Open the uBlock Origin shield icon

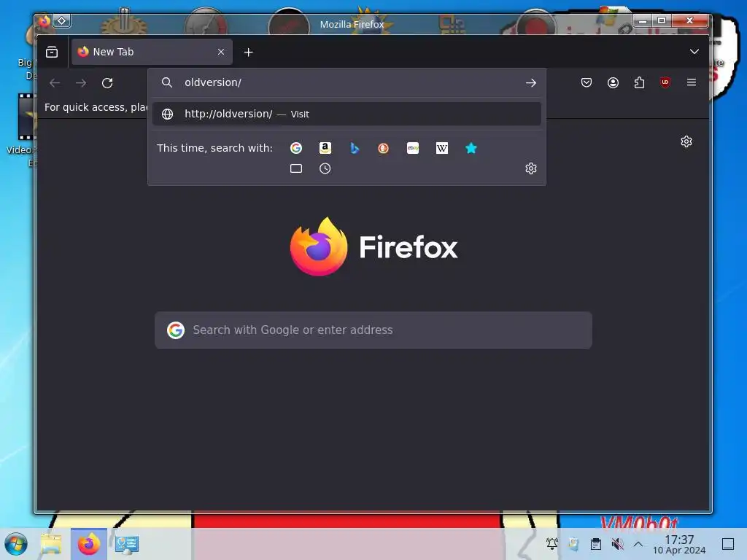point(665,83)
